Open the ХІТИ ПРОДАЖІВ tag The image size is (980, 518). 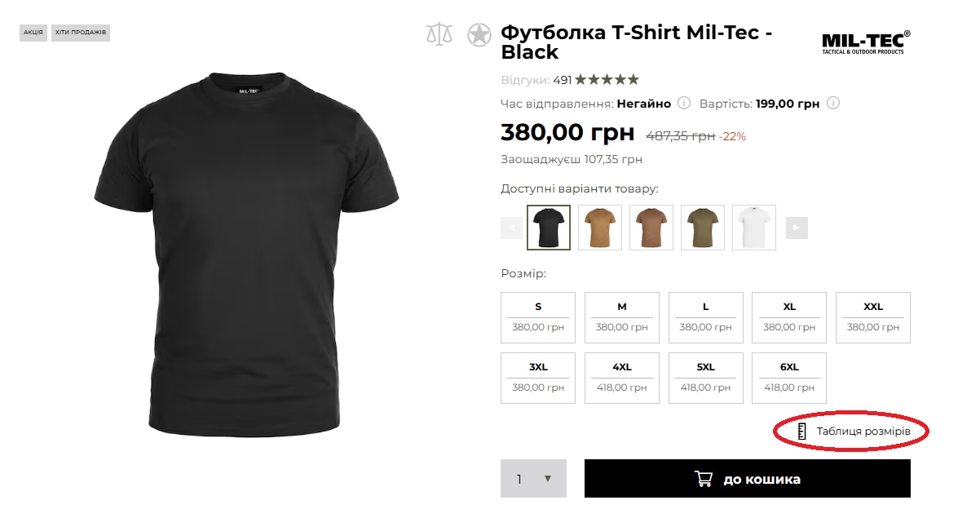click(81, 33)
